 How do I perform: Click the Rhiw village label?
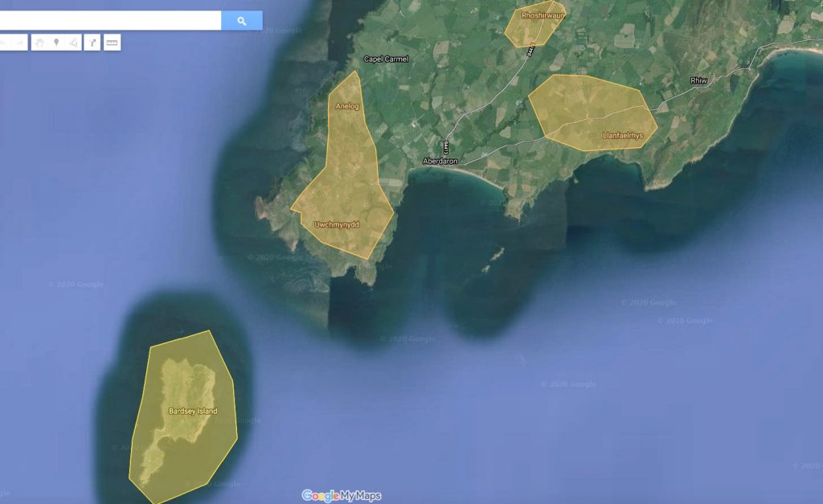(697, 81)
